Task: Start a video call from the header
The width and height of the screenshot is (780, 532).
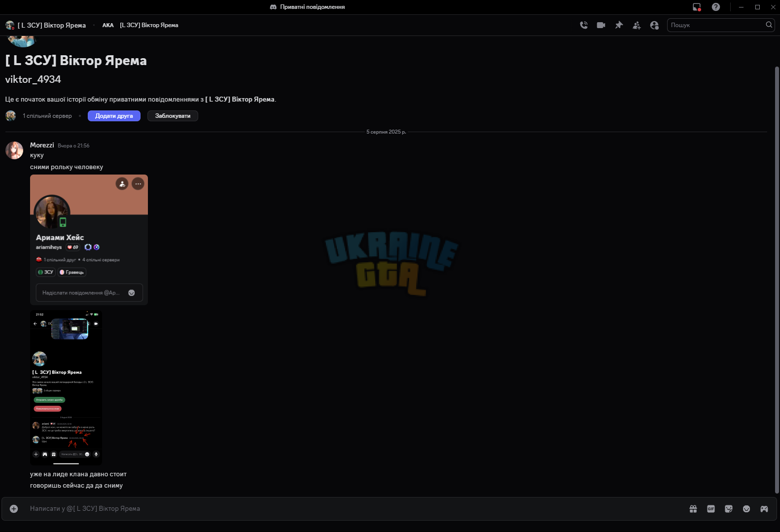Action: point(601,25)
